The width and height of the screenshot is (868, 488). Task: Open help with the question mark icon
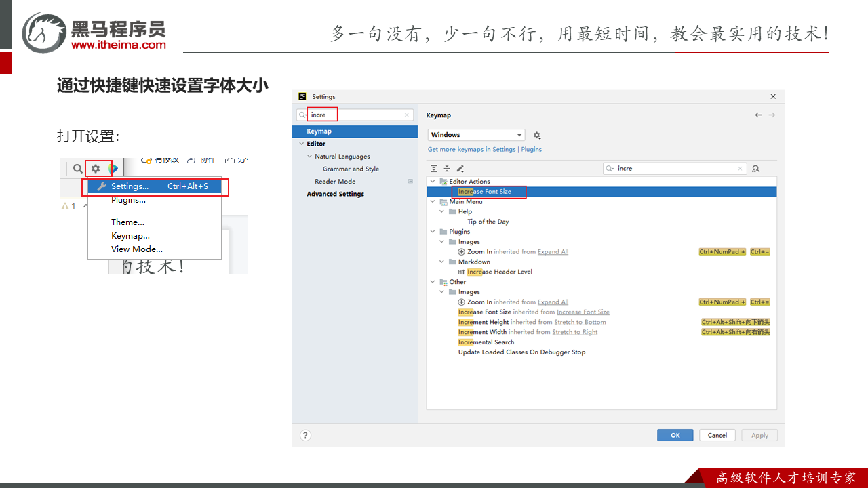305,435
